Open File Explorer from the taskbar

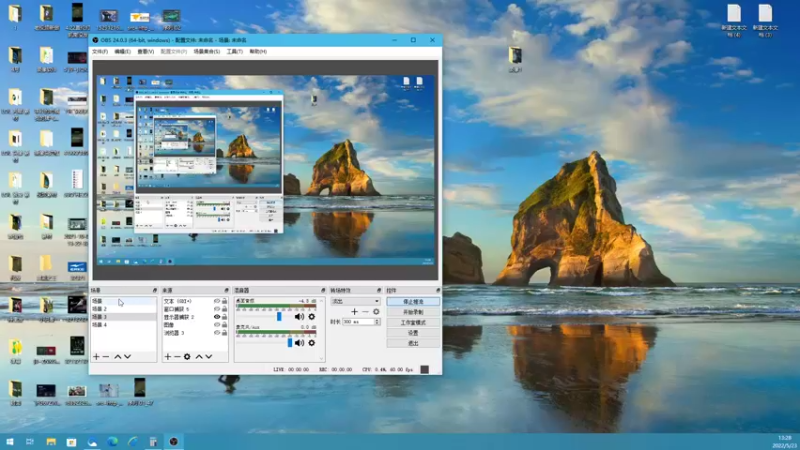point(51,442)
